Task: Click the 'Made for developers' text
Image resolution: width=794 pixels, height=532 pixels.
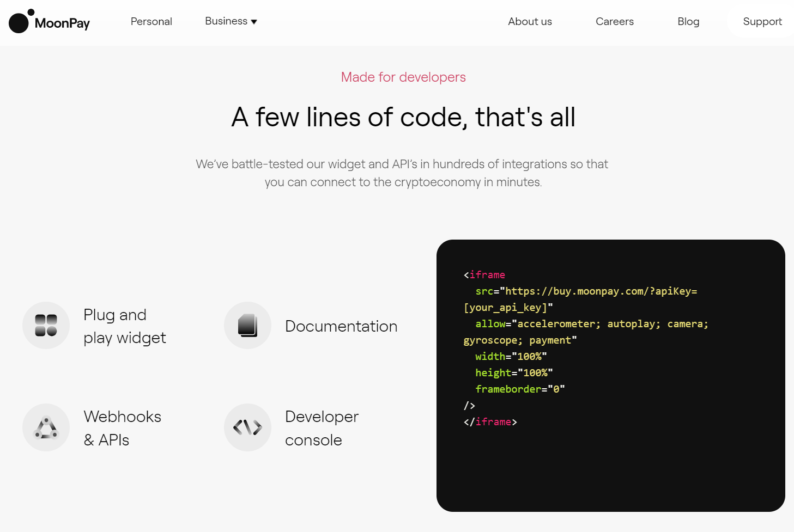Action: (x=403, y=77)
